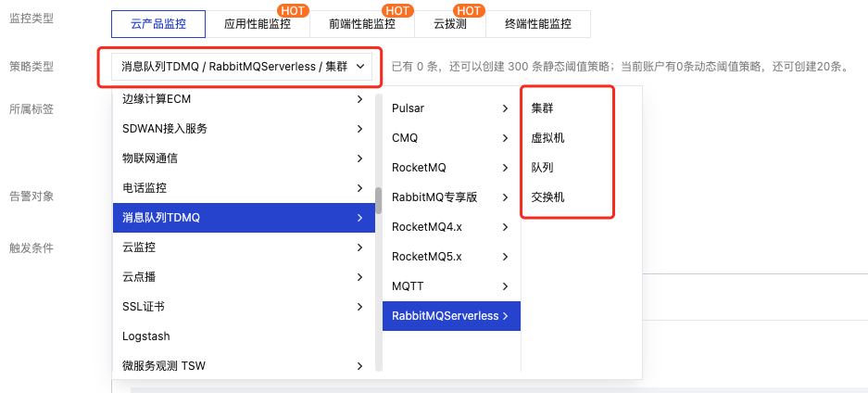The height and width of the screenshot is (393, 868).
Task: Expand RocketMQ4.x chevron
Action: 505,227
